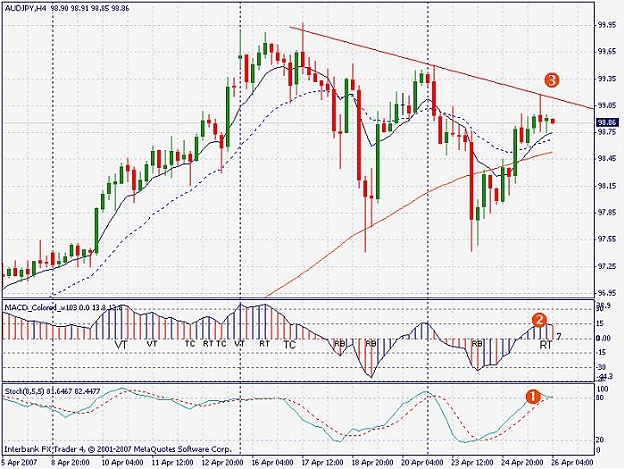This screenshot has height=469, width=625.
Task: Click the 24 Apr 20:00 time label
Action: click(x=523, y=463)
